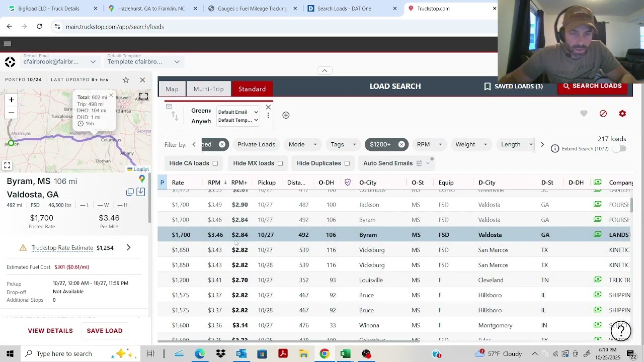Click map expand icon below zoom controls

7,165
